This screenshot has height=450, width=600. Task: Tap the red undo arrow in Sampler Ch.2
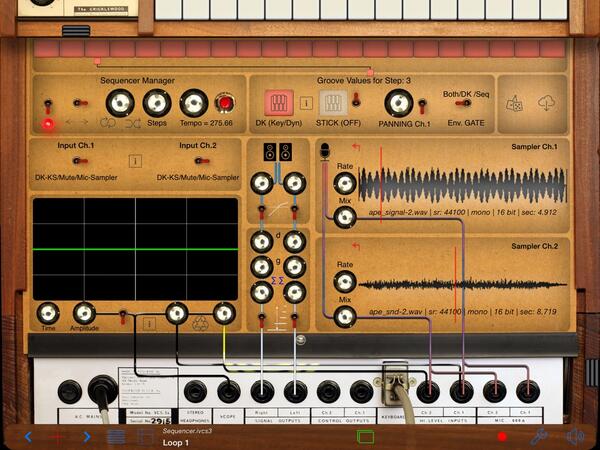click(x=356, y=246)
